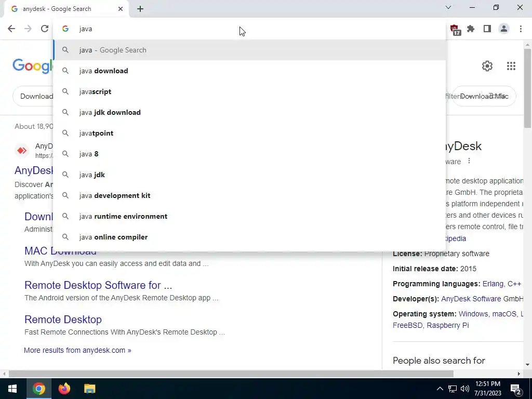Open the MAC Download result link
Image resolution: width=532 pixels, height=399 pixels.
pyautogui.click(x=60, y=251)
